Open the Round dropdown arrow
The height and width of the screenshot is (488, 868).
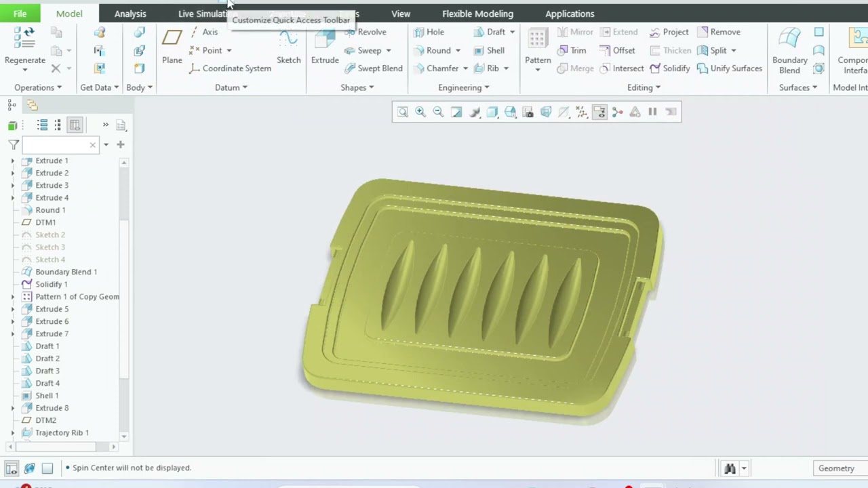tap(458, 51)
